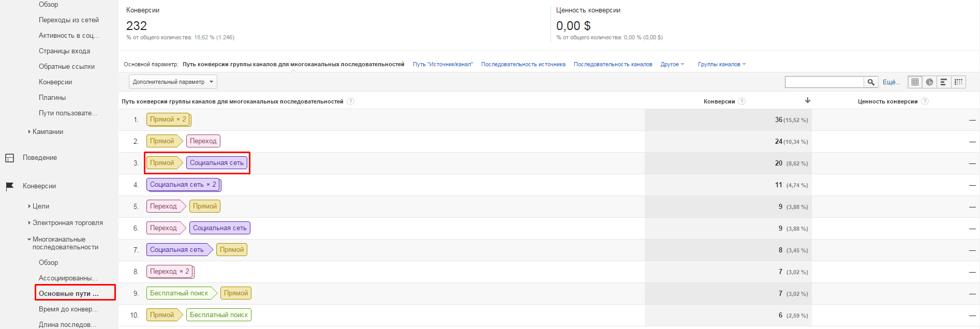980x329 pixels.
Task: Switch to performance bar view icon
Action: point(944,82)
